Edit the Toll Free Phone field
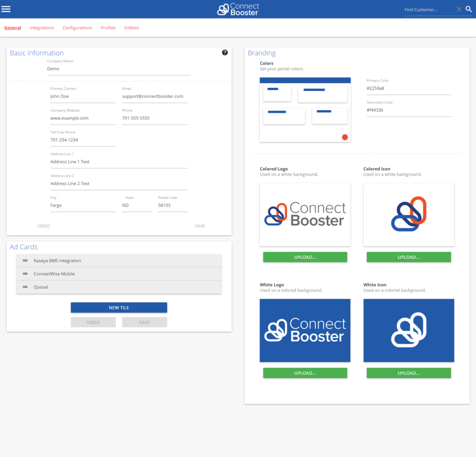This screenshot has width=476, height=457. [83, 140]
